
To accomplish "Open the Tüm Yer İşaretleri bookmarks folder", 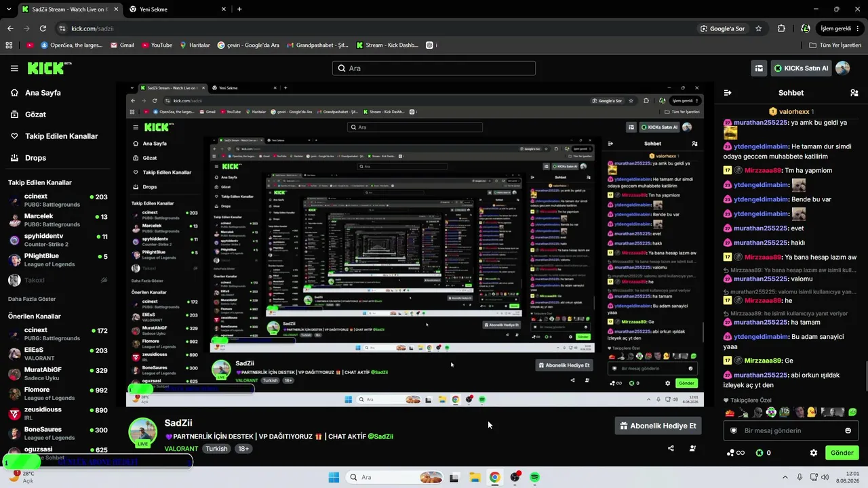I will click(835, 45).
